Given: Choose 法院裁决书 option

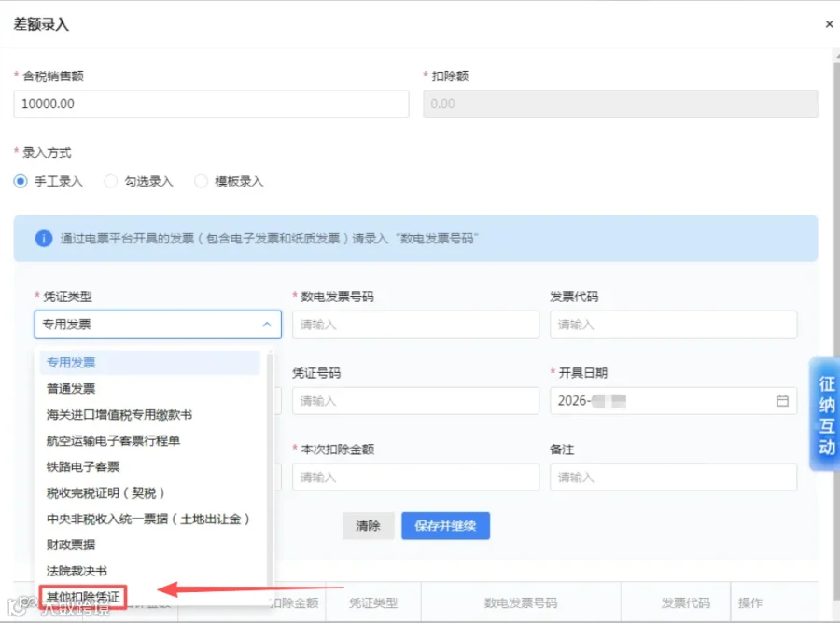Looking at the screenshot, I should [150, 571].
